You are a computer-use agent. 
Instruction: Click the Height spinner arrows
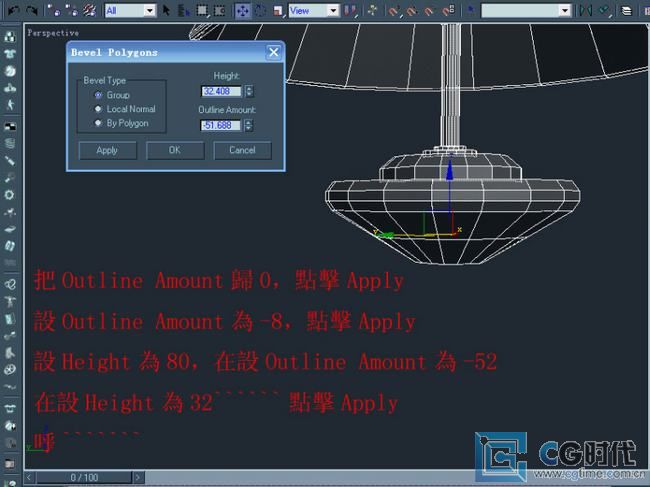tap(249, 91)
